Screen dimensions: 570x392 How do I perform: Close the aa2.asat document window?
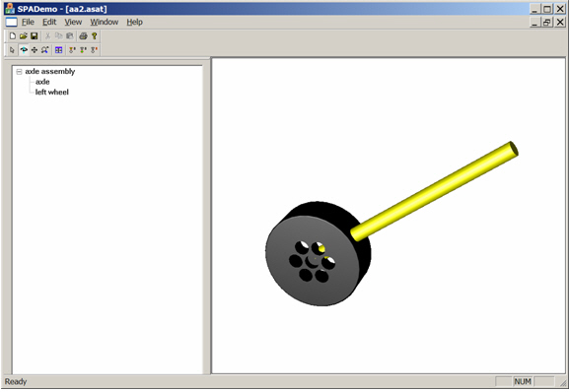click(560, 23)
